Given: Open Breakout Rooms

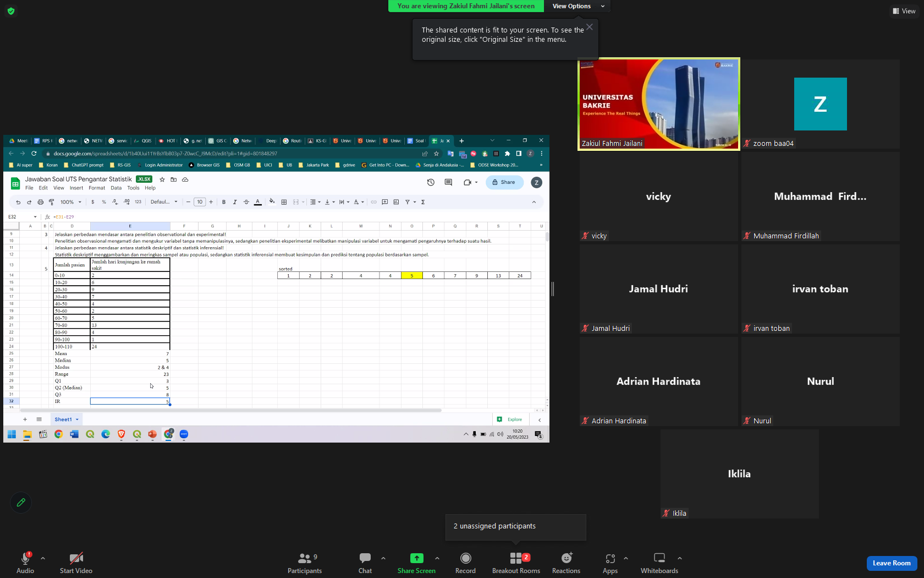Looking at the screenshot, I should pos(516,563).
